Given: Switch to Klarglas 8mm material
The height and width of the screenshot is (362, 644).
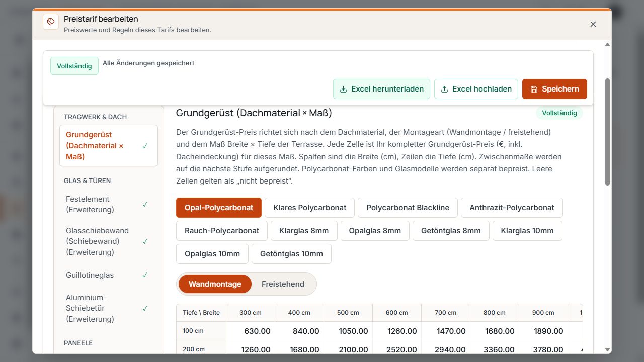Looking at the screenshot, I should [x=304, y=231].
